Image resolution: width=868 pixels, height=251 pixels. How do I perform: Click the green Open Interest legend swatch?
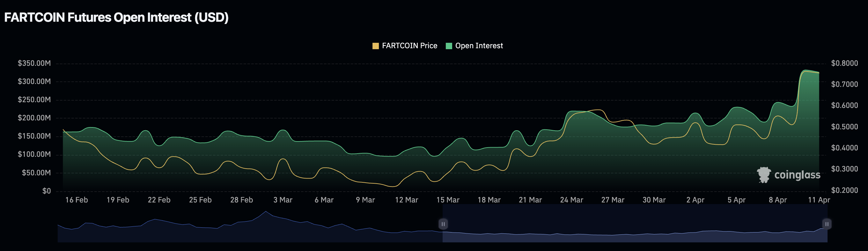pos(449,46)
